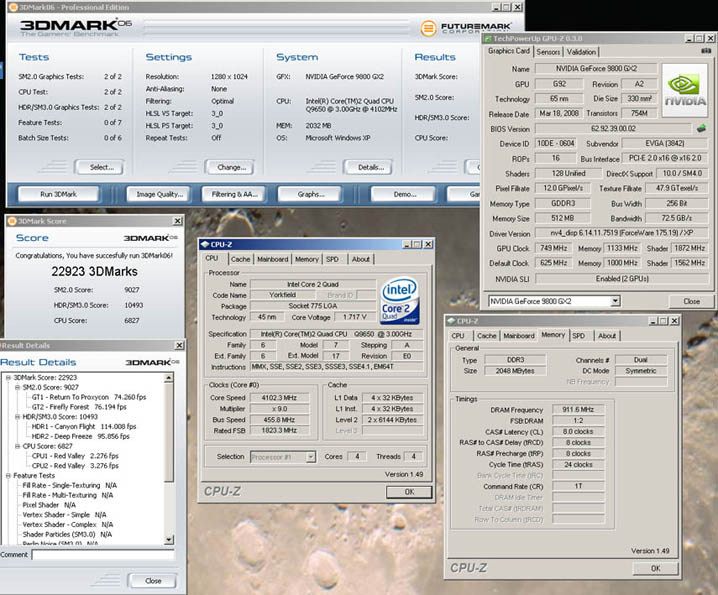Click the BIOS save chip icon in GPU-Z
718x595 pixels.
point(701,129)
